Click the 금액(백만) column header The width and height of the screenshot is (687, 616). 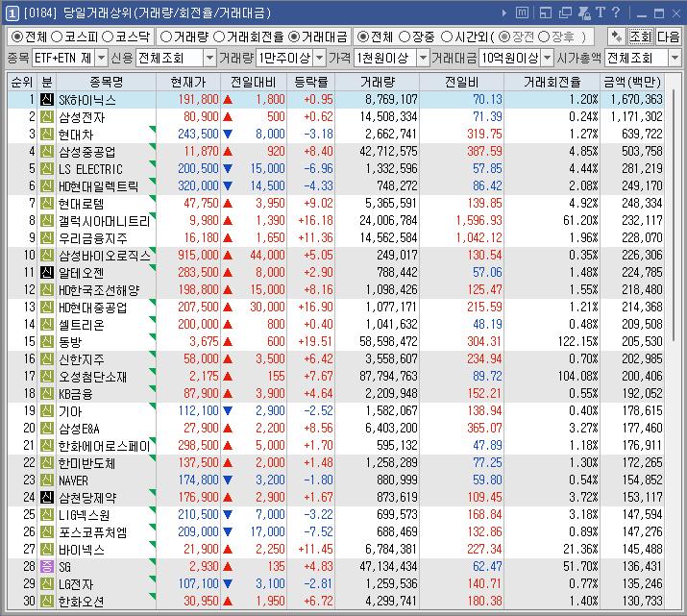pyautogui.click(x=632, y=82)
